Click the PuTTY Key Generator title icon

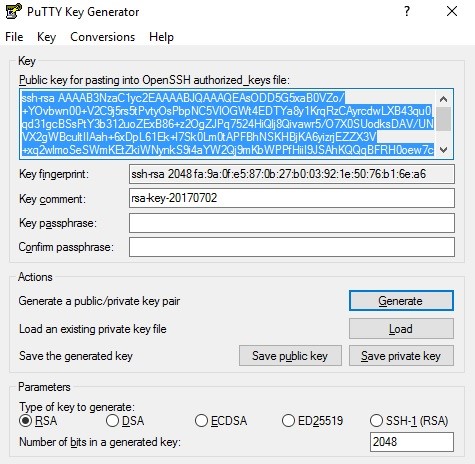13,11
